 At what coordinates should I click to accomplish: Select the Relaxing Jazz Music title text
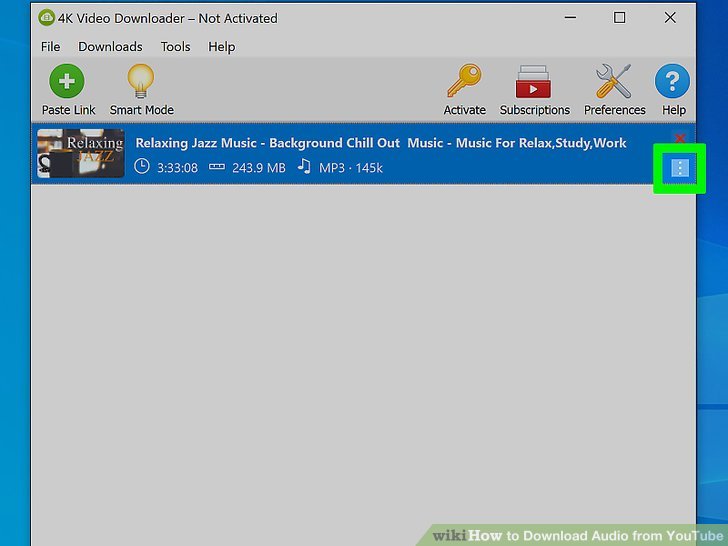tap(381, 143)
